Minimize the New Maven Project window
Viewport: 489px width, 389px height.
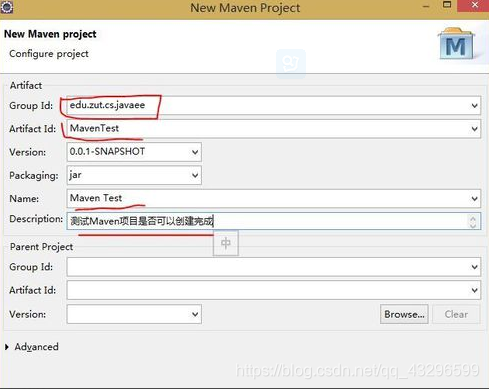pyautogui.click(x=426, y=6)
